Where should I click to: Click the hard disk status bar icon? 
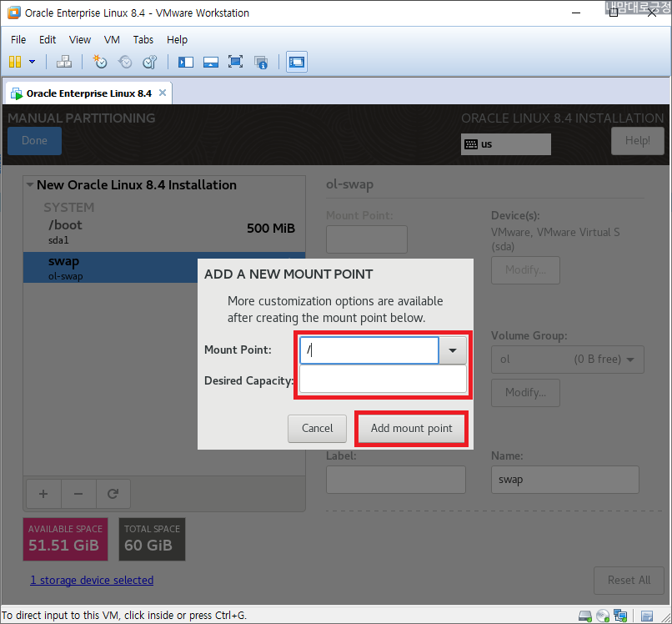[585, 616]
